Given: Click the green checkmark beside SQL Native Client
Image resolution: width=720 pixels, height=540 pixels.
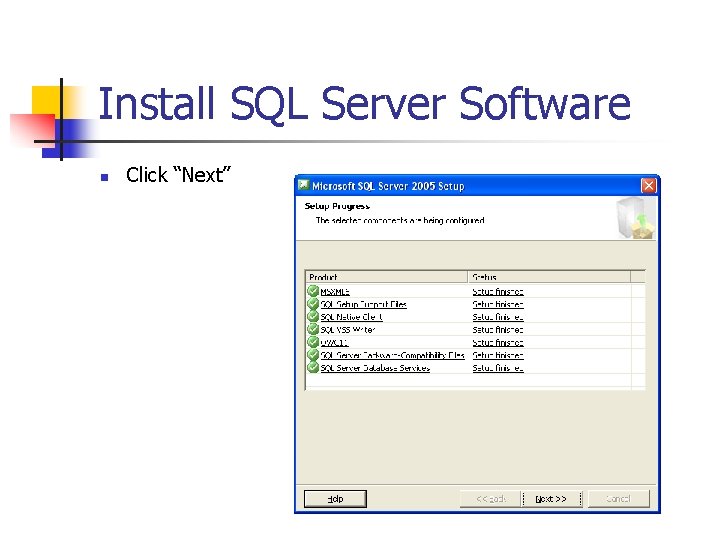Looking at the screenshot, I should pyautogui.click(x=313, y=317).
